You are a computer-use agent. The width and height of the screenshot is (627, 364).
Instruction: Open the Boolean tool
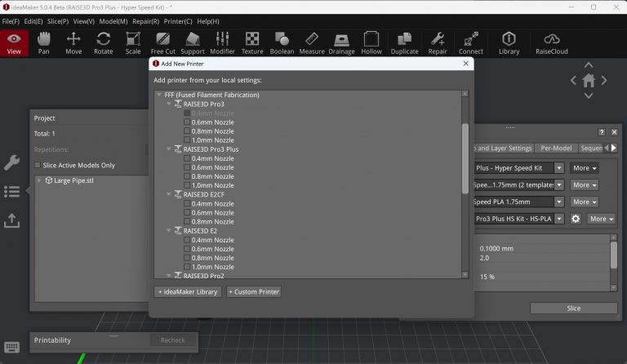coord(282,43)
